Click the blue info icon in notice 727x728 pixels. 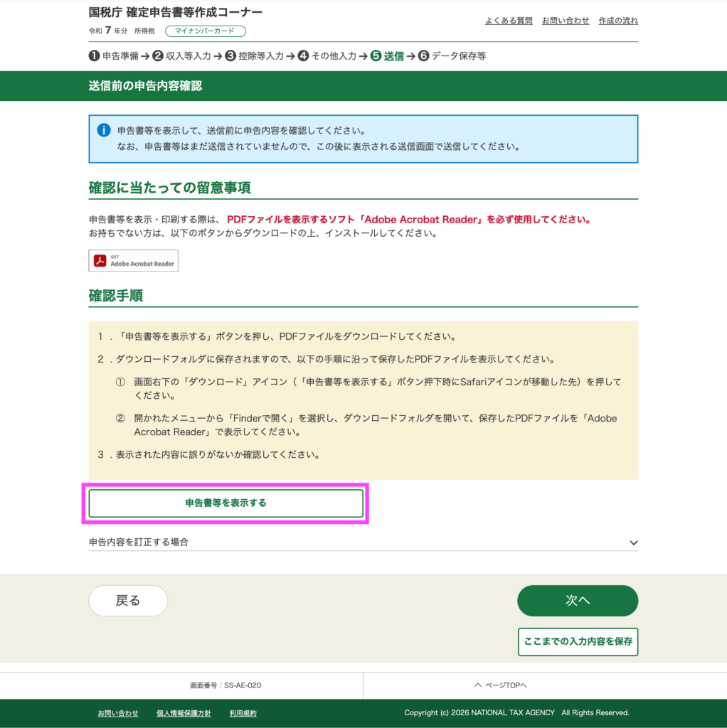click(x=104, y=131)
